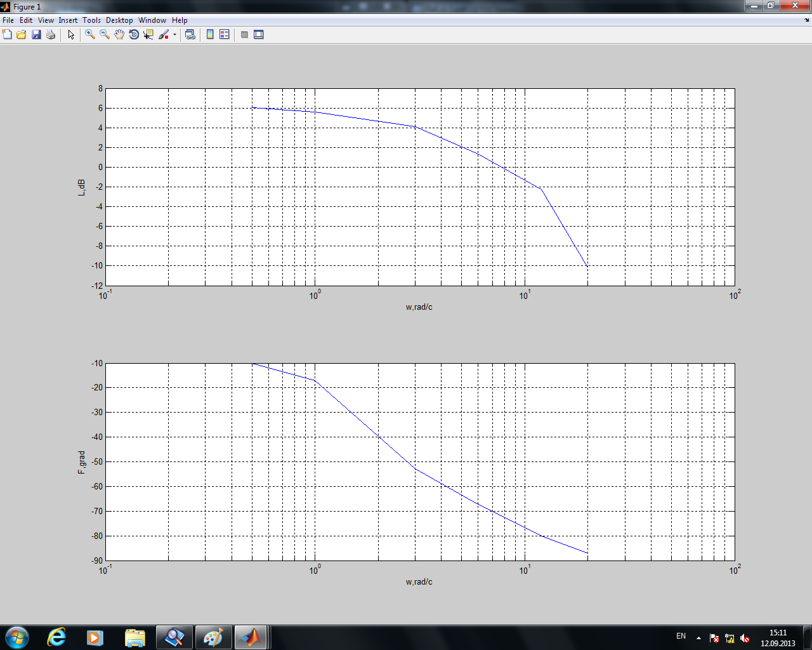Open the network tray icon

[x=730, y=639]
